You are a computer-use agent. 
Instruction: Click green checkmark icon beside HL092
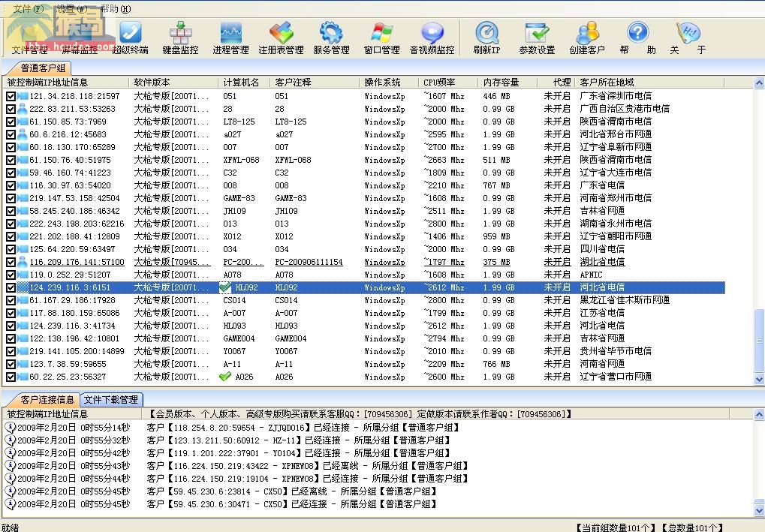pyautogui.click(x=225, y=287)
